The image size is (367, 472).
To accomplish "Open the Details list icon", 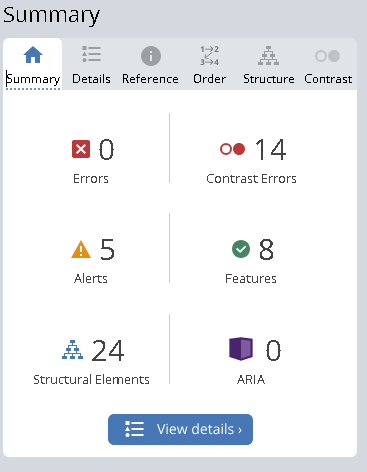I will [91, 54].
